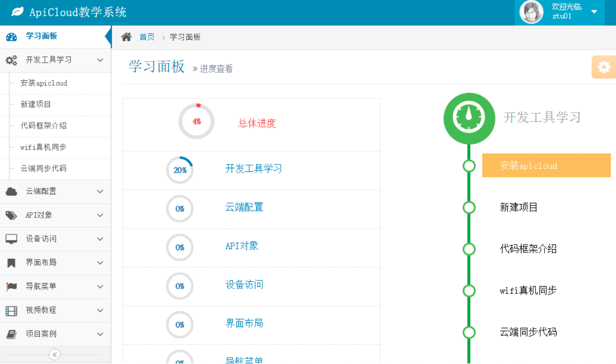The image size is (616, 364).
Task: Click timeline node beside wifi真机同步
Action: pos(469,291)
